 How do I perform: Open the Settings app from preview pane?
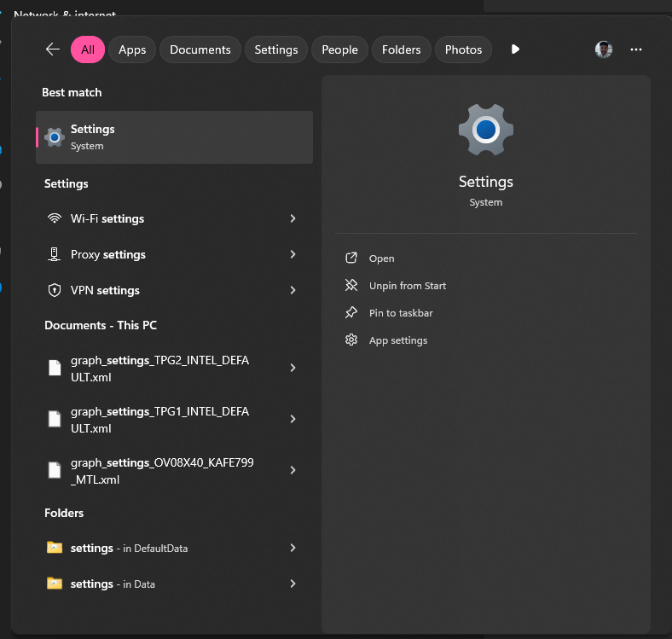click(x=381, y=259)
